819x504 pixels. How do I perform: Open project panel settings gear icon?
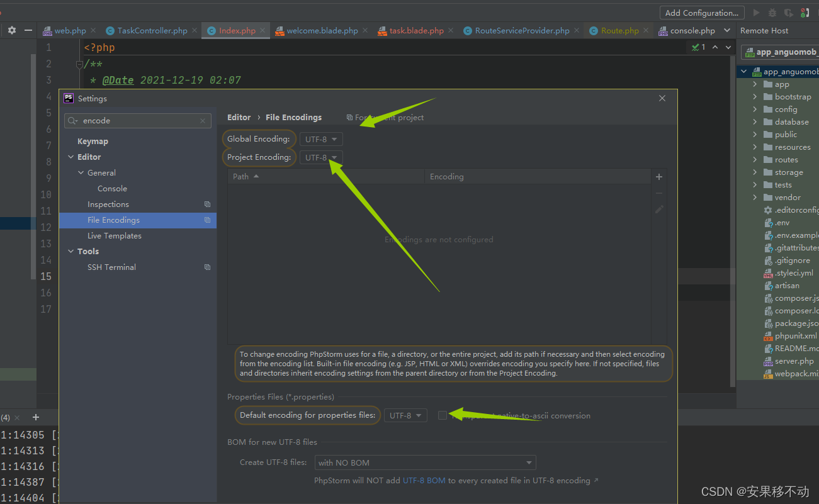(x=11, y=30)
